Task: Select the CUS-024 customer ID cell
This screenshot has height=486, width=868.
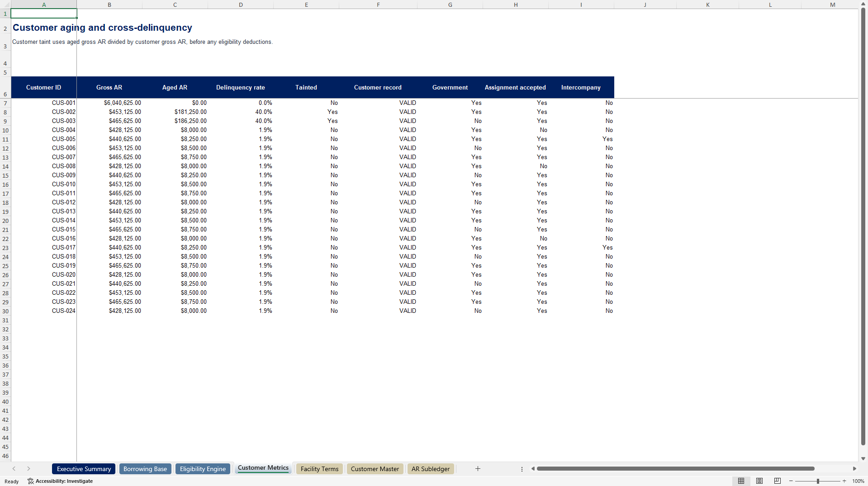Action: (44, 311)
